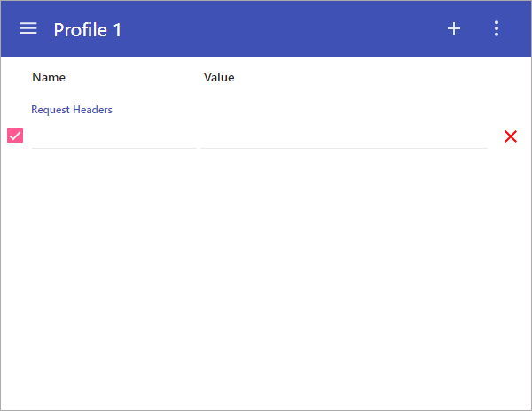The width and height of the screenshot is (532, 411).
Task: Show profile list via the menu icon
Action: (28, 28)
